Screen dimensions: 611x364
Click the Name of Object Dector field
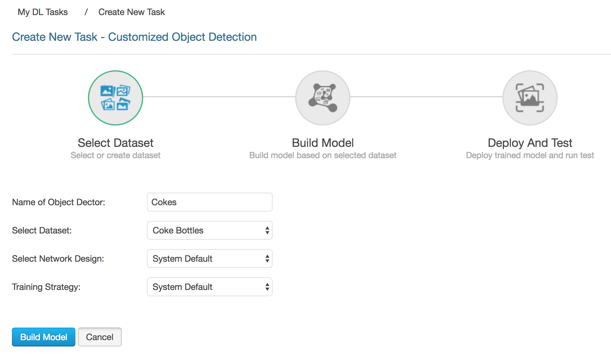[209, 202]
